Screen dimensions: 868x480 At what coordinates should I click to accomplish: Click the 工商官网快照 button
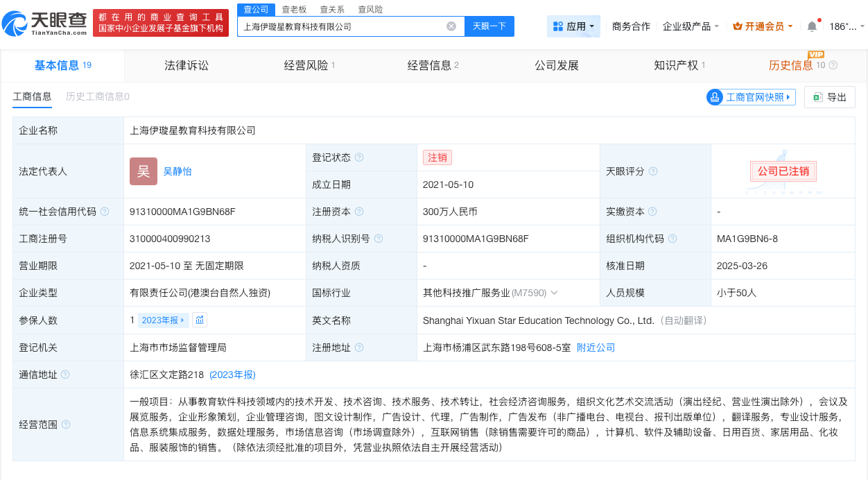[x=751, y=97]
